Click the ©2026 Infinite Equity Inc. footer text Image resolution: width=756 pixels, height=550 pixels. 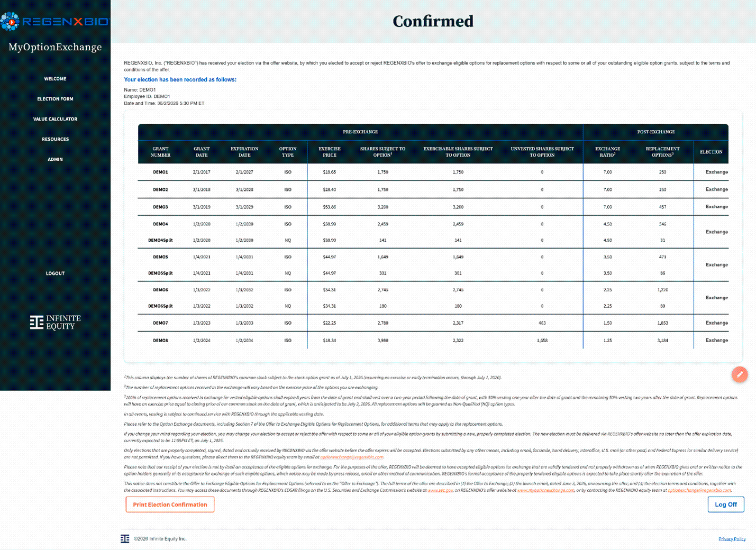[160, 539]
